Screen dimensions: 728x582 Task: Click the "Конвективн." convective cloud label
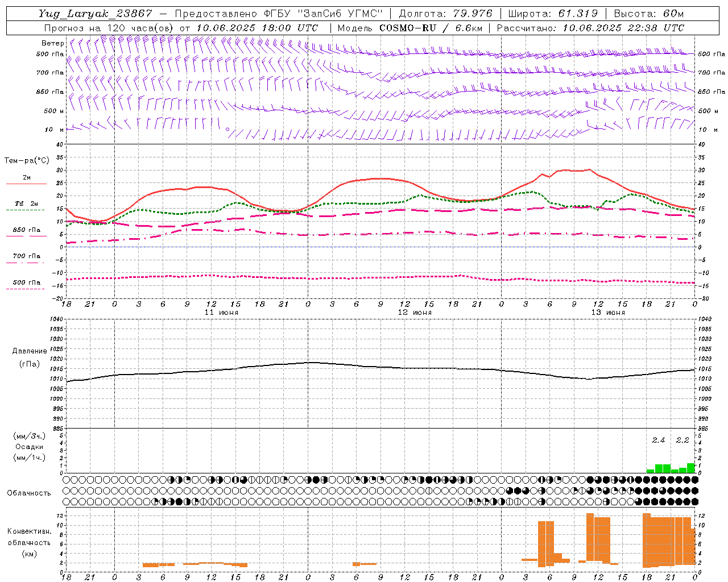[29, 531]
